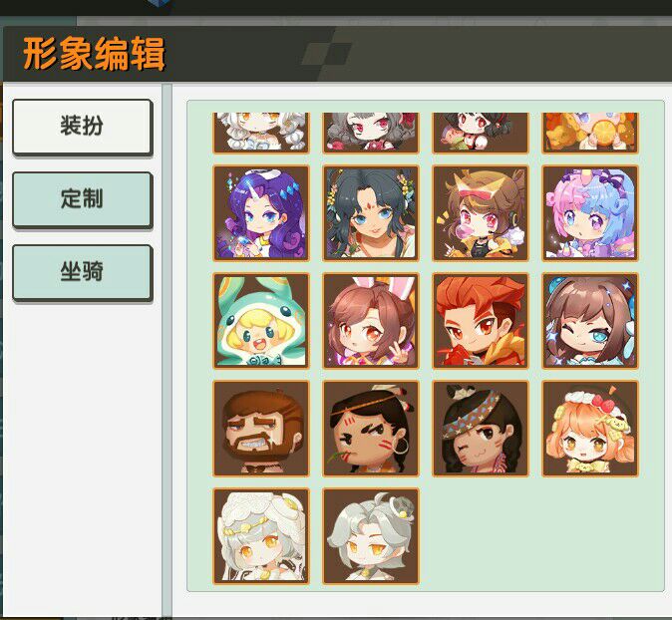Pick the bubblegum girl with red headband
Screen dimensions: 672x620
point(481,213)
